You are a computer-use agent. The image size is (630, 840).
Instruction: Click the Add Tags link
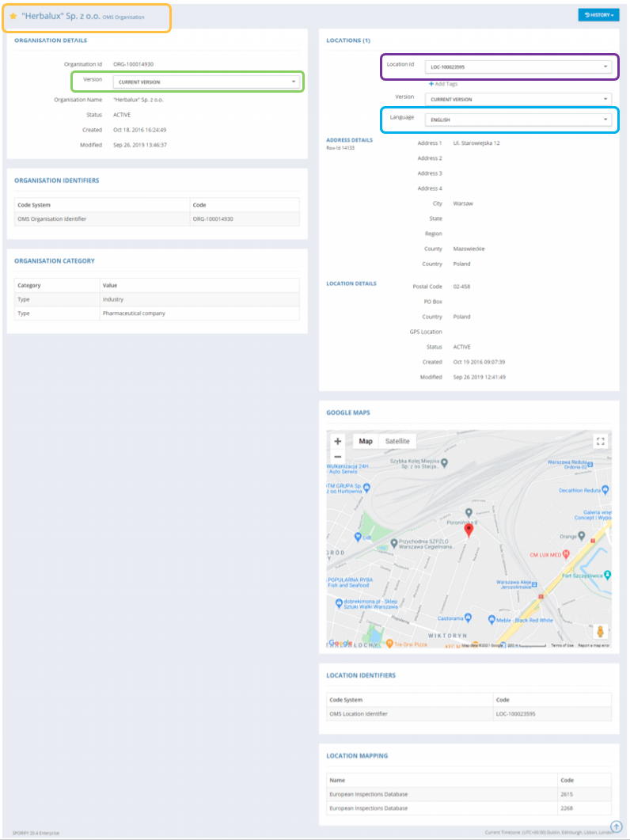pyautogui.click(x=443, y=84)
